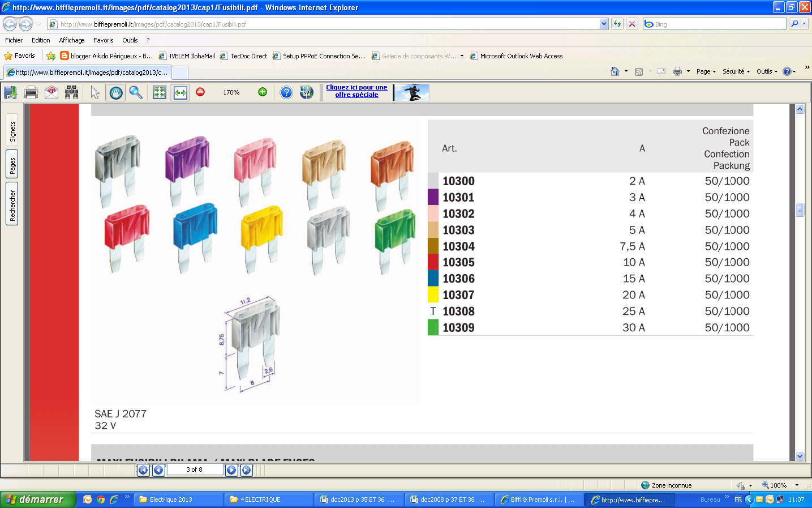The image size is (812, 508).
Task: Go to the next PDF page
Action: (231, 469)
